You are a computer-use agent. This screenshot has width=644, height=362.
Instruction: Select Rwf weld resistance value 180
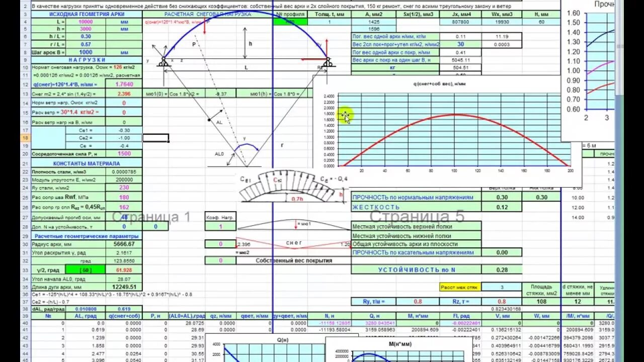click(x=124, y=197)
